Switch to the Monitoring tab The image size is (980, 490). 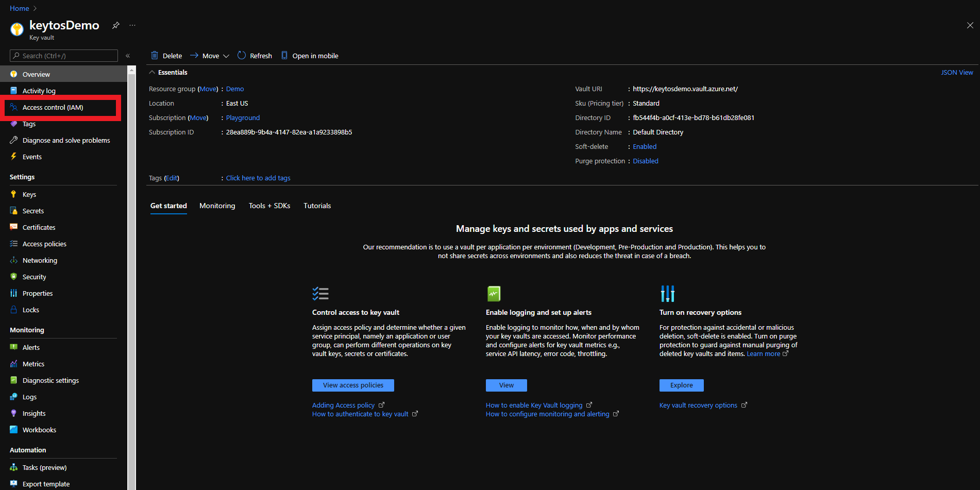(x=217, y=206)
